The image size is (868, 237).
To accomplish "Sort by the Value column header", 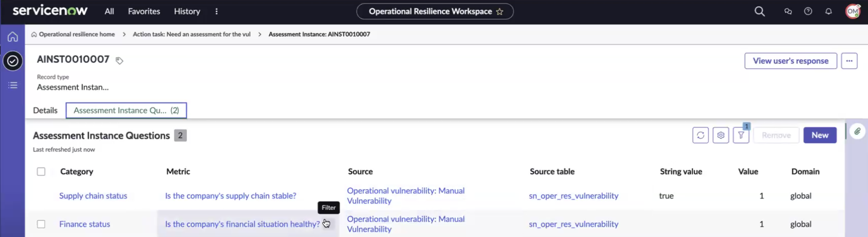I will tap(748, 172).
